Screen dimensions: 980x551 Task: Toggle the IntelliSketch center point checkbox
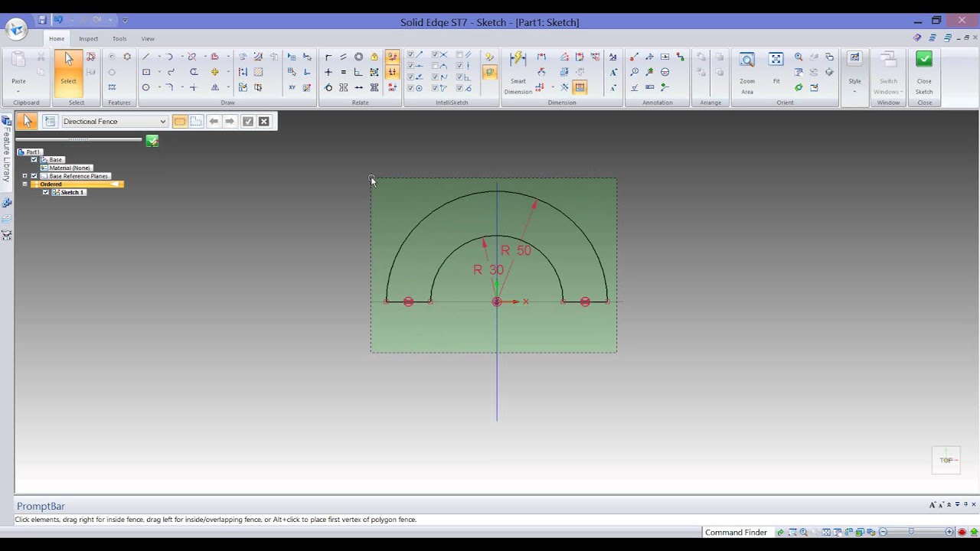click(411, 88)
